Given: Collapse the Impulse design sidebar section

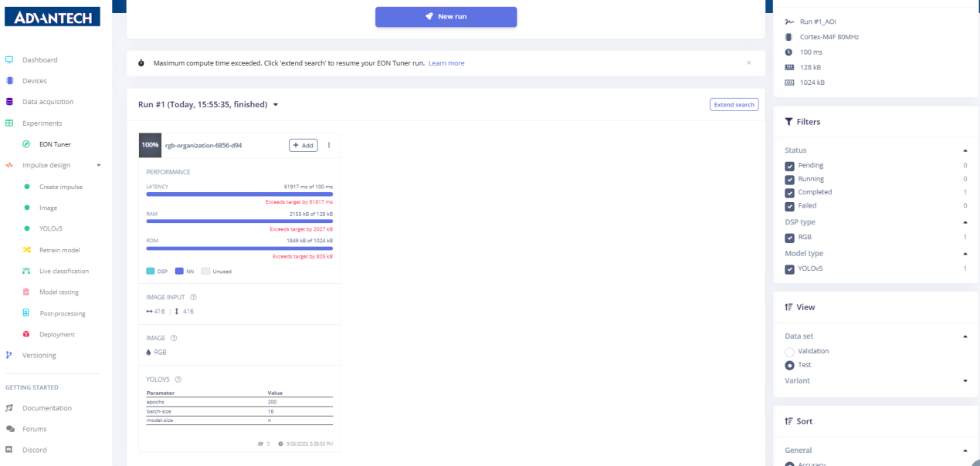Looking at the screenshot, I should (x=98, y=165).
